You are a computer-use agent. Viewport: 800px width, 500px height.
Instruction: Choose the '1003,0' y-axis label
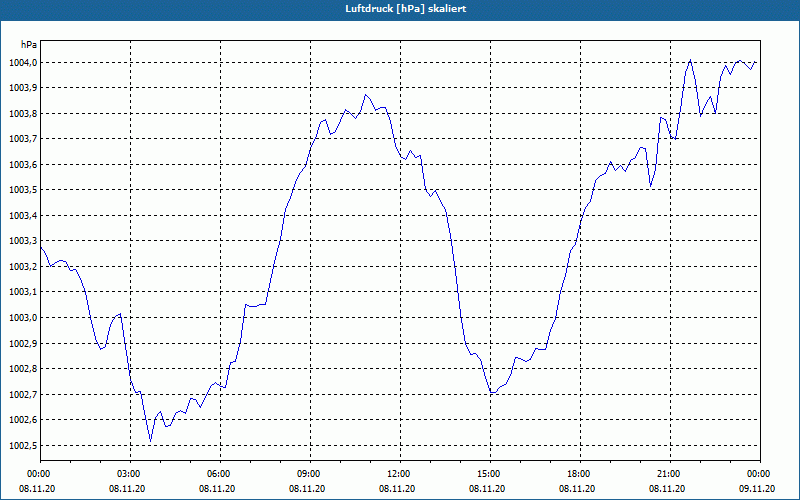(x=22, y=318)
